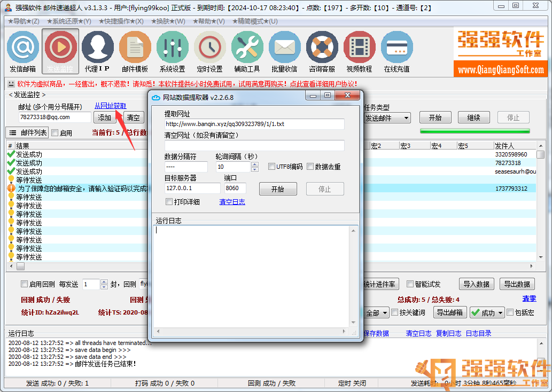Enable the UTF8编码 checkbox
The width and height of the screenshot is (552, 392).
tap(271, 167)
